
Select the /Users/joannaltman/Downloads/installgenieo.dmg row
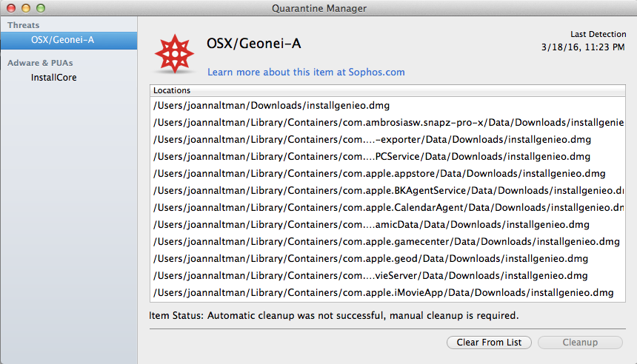(x=387, y=106)
